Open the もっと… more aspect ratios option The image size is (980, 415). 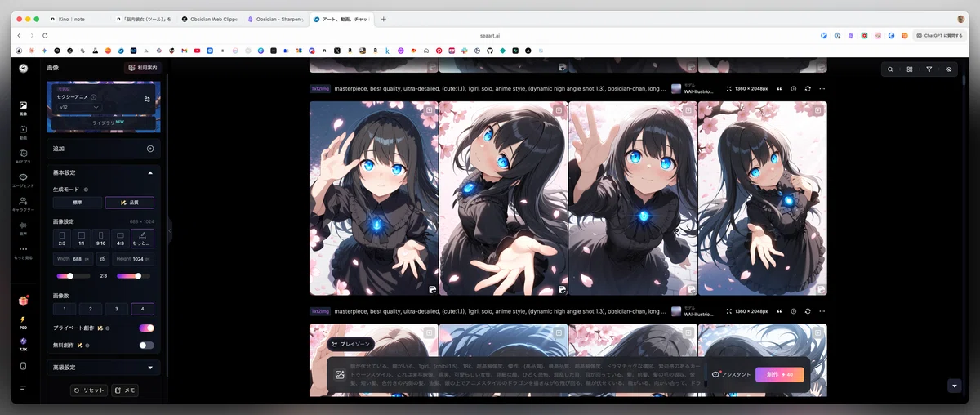(142, 239)
